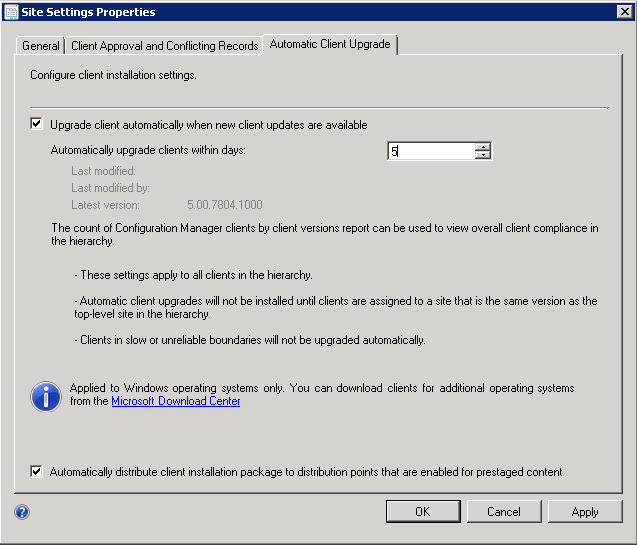Click the OK button

click(x=423, y=511)
